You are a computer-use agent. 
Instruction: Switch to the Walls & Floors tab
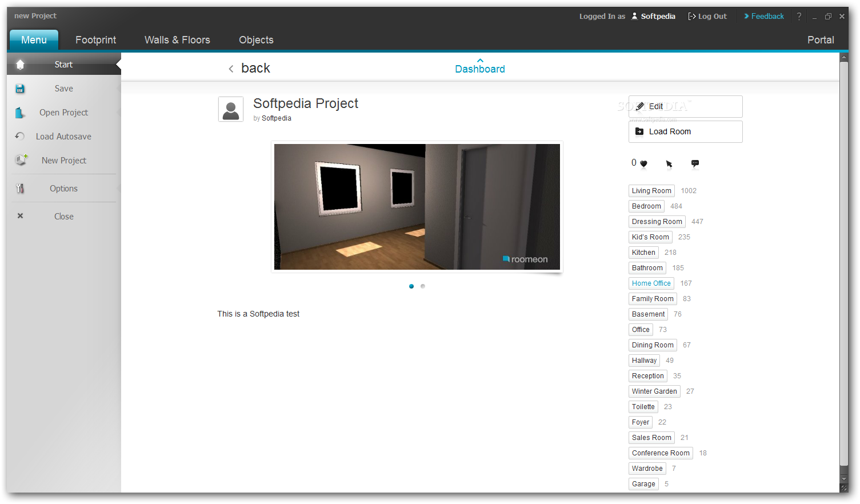click(177, 40)
